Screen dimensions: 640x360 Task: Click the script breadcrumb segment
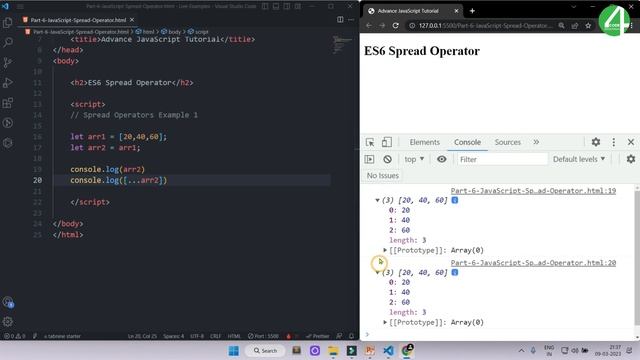(x=198, y=31)
